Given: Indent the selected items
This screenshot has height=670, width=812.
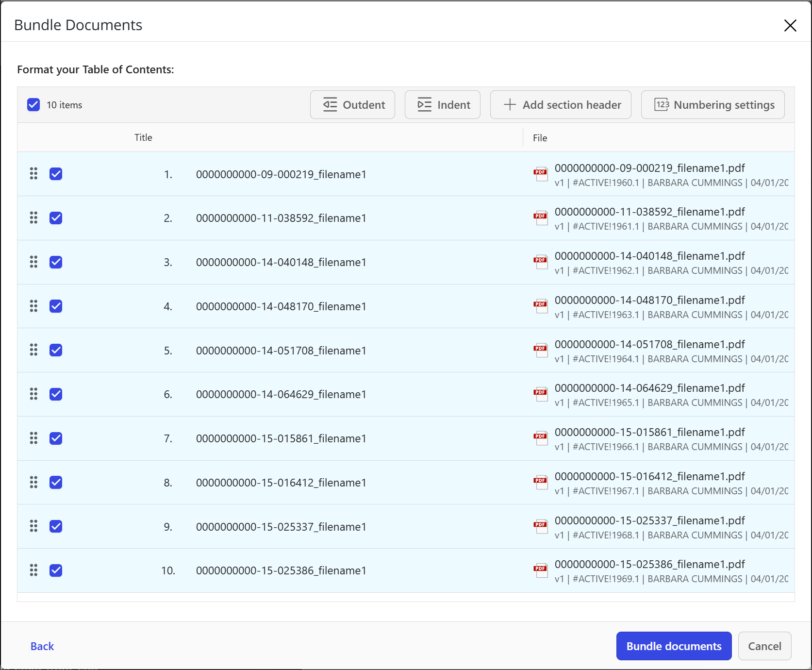Looking at the screenshot, I should coord(442,105).
